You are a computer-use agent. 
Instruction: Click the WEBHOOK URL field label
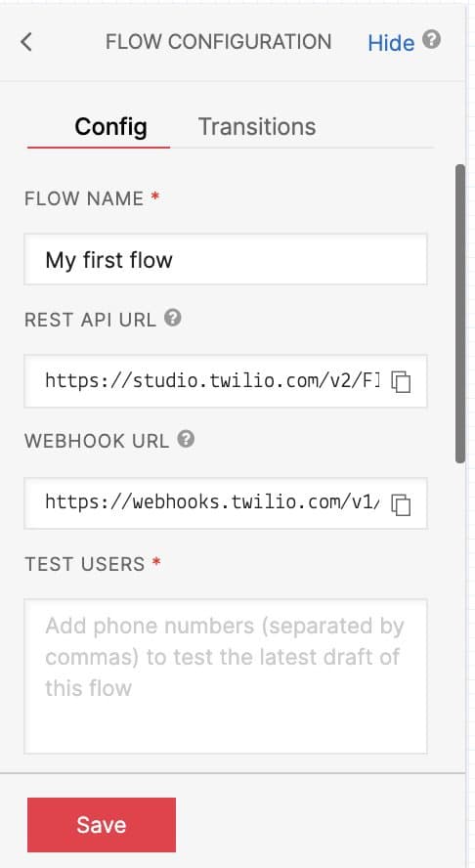(97, 441)
